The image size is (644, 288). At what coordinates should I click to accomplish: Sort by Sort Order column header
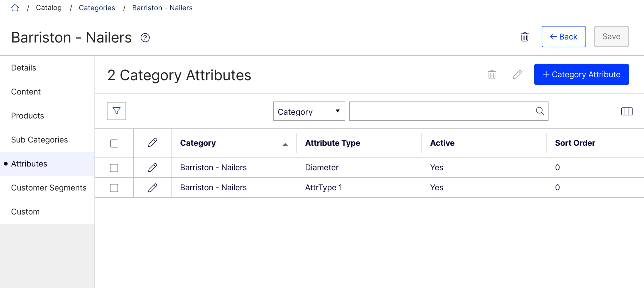(575, 143)
